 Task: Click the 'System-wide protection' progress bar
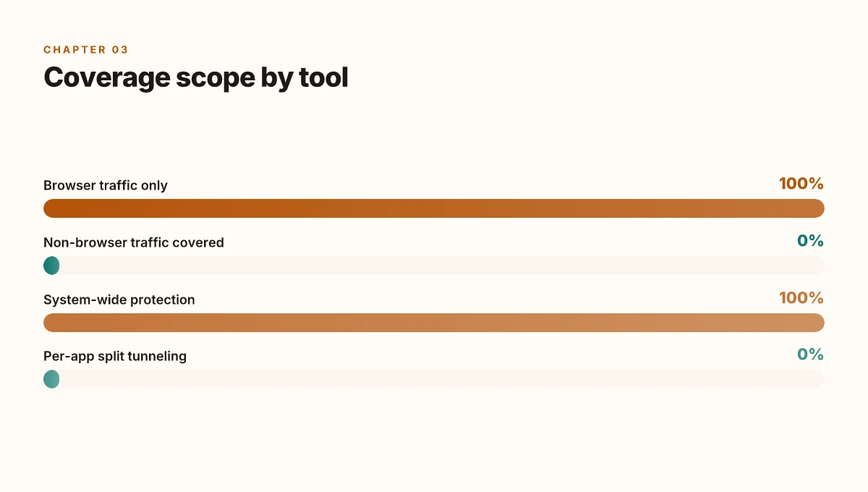(434, 323)
